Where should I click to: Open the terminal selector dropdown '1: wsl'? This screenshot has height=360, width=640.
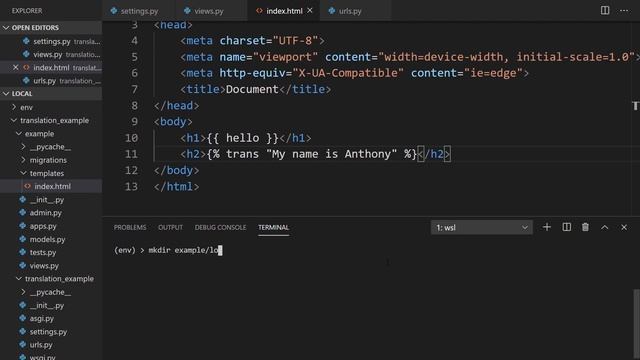(x=482, y=227)
